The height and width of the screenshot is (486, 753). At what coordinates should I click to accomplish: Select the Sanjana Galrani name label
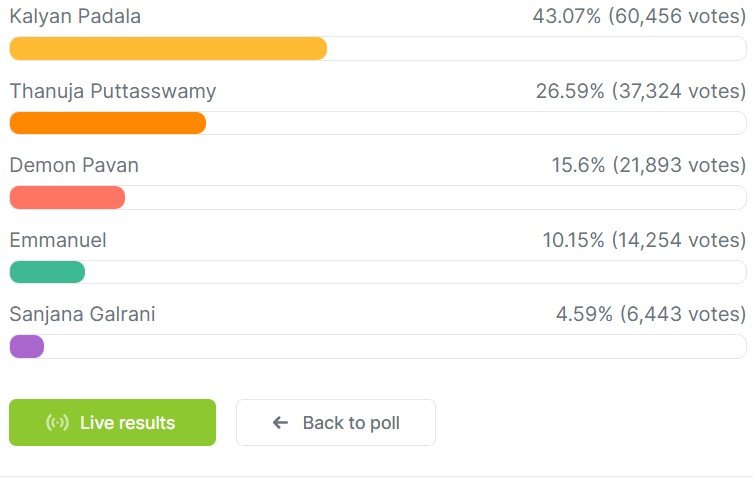point(82,315)
